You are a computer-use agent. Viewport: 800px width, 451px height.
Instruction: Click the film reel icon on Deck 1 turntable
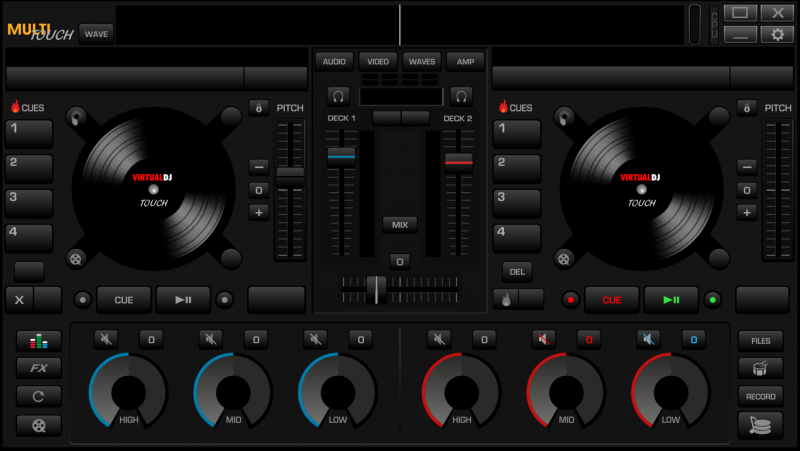click(76, 259)
